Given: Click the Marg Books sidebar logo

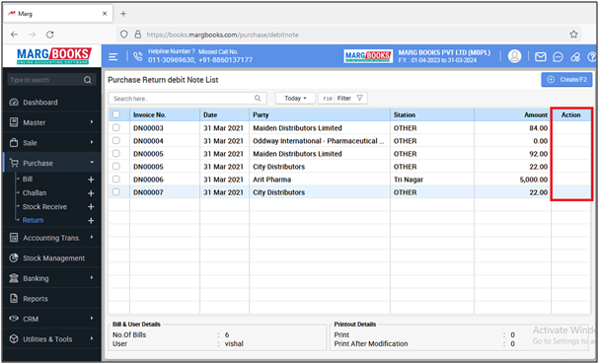Looking at the screenshot, I should 54,56.
